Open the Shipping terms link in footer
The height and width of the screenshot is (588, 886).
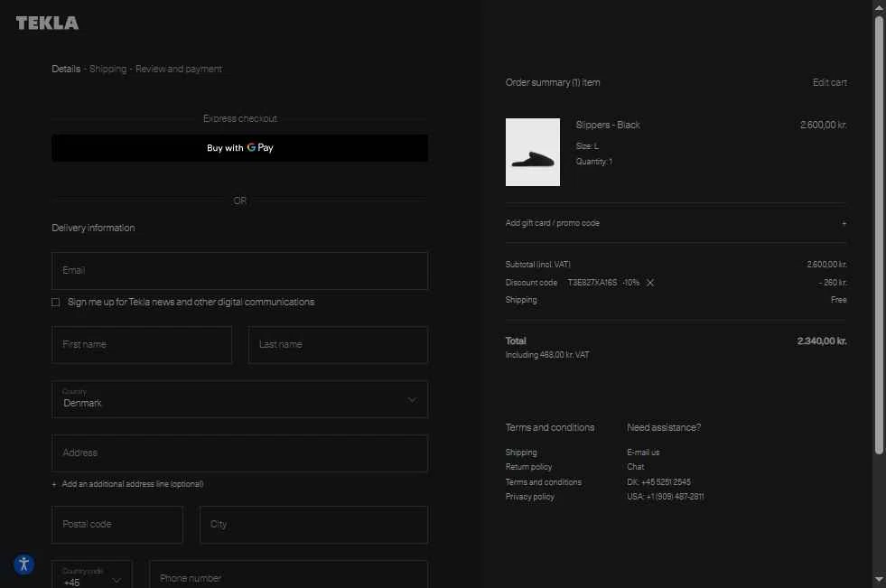[x=521, y=453]
